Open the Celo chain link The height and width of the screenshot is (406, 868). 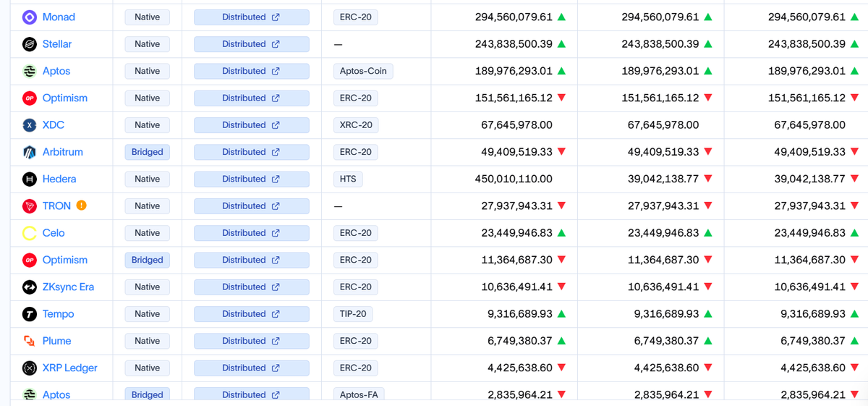54,233
